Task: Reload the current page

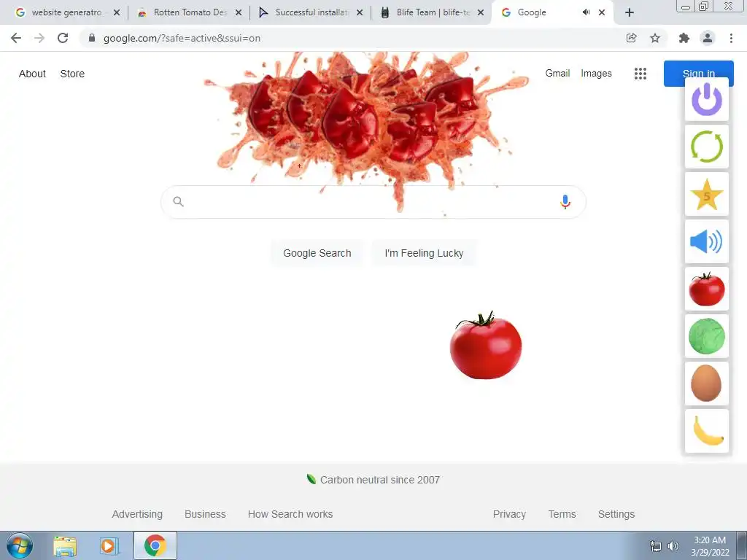Action: point(63,38)
